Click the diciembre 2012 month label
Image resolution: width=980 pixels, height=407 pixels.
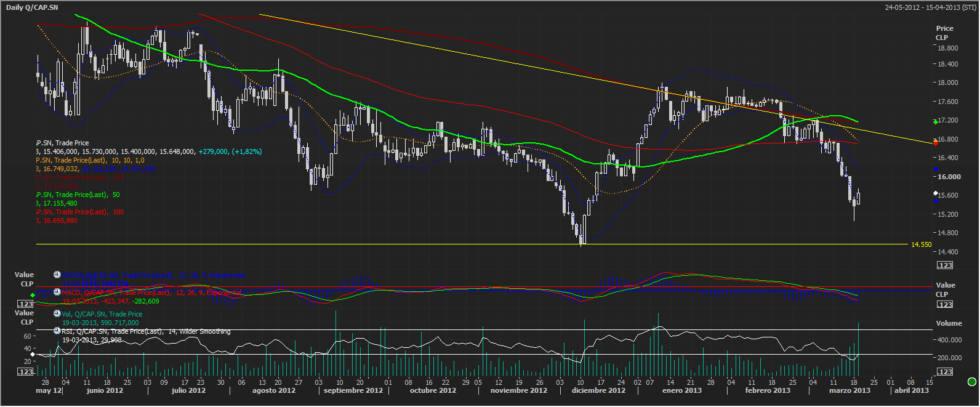click(x=598, y=390)
